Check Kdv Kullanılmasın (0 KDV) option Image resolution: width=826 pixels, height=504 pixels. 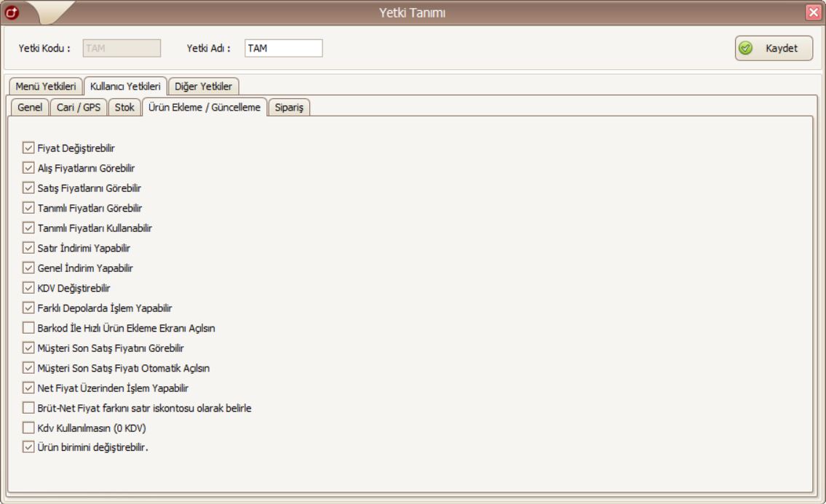pyautogui.click(x=28, y=428)
